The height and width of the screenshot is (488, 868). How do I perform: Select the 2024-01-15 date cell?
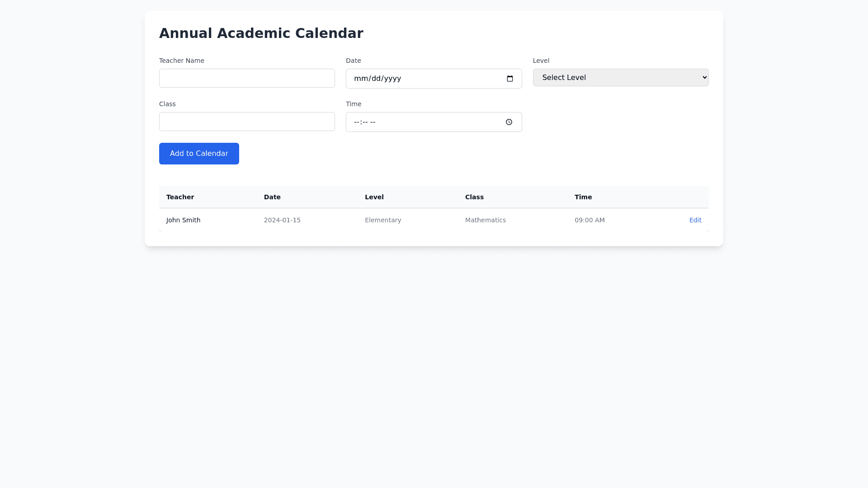tap(282, 220)
